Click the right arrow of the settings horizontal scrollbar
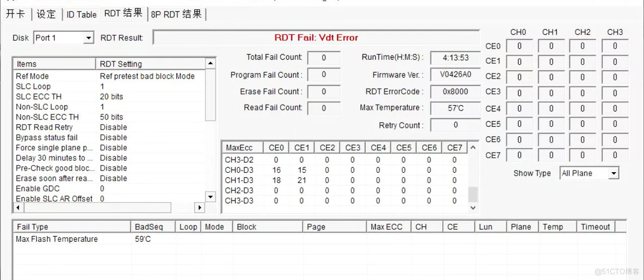This screenshot has width=644, height=280. coord(200,208)
